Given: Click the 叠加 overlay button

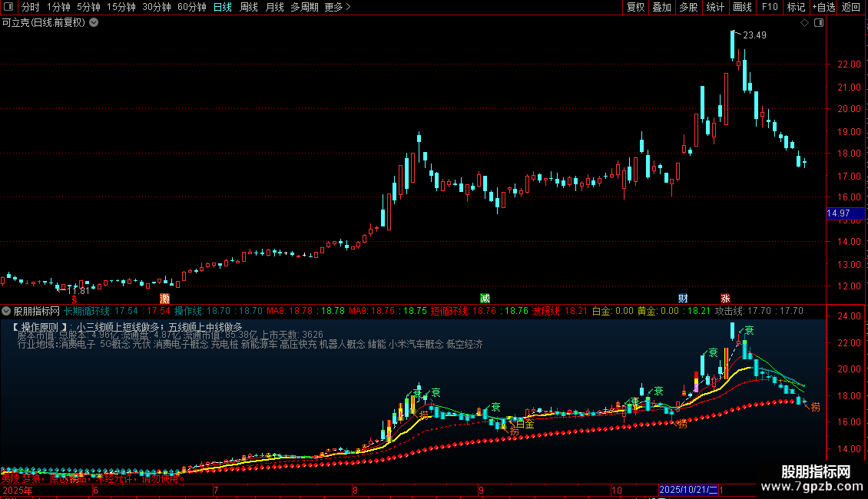Looking at the screenshot, I should click(x=661, y=7).
